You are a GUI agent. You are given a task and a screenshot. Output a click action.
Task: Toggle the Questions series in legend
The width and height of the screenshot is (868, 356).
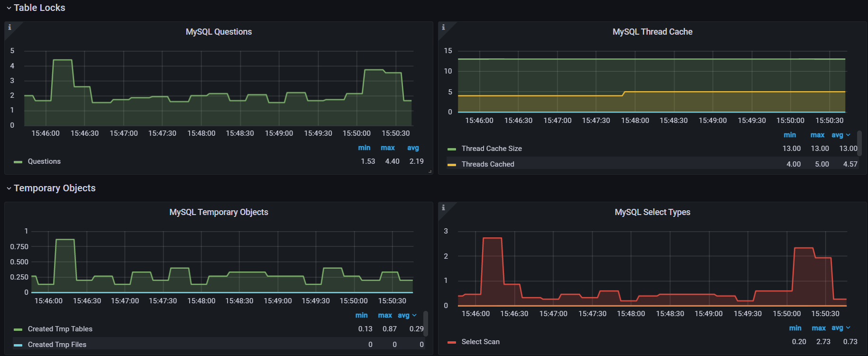coord(44,161)
